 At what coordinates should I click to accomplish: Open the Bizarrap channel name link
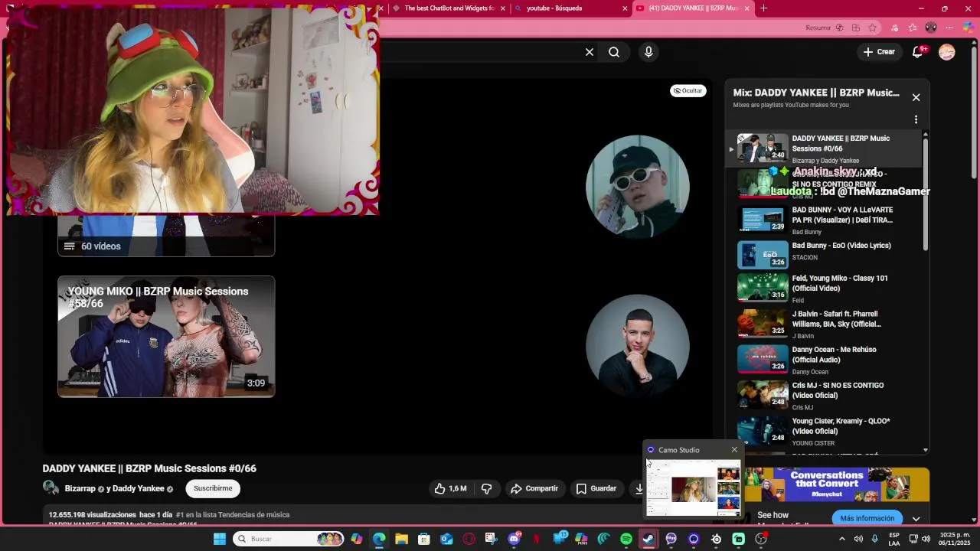80,488
